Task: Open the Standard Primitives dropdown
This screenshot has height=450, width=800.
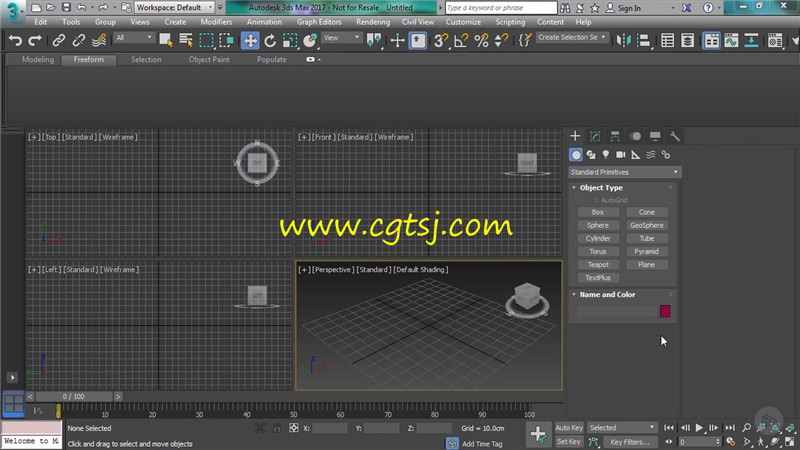Action: 624,172
